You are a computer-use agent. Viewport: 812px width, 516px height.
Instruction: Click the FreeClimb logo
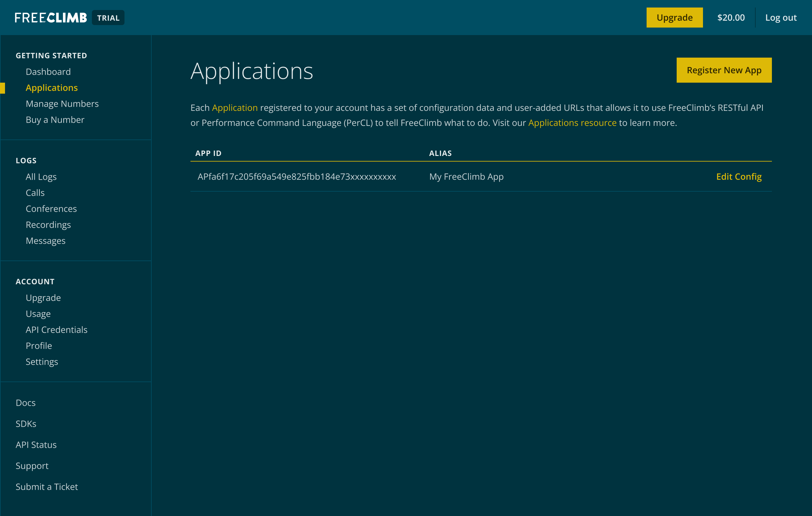coord(50,18)
